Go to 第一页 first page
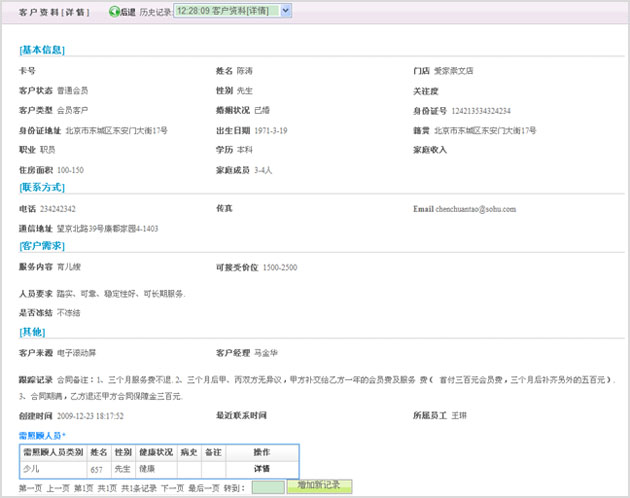The height and width of the screenshot is (498, 630). click(31, 487)
